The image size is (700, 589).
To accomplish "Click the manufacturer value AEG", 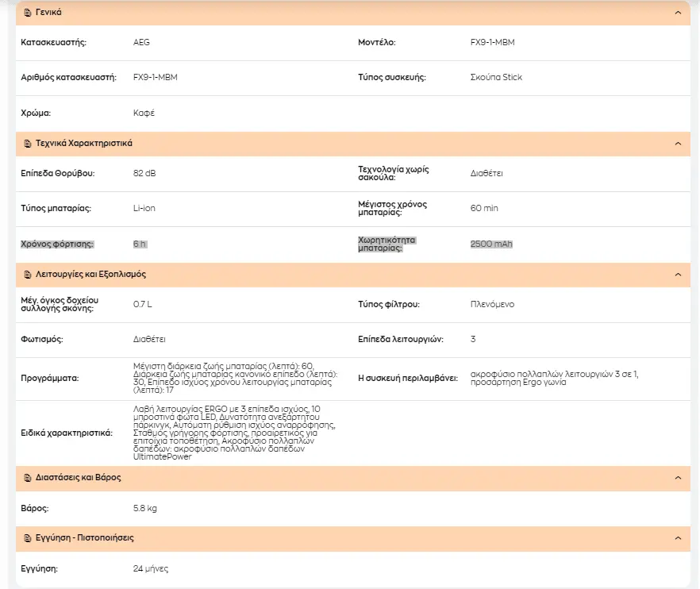I will point(141,42).
